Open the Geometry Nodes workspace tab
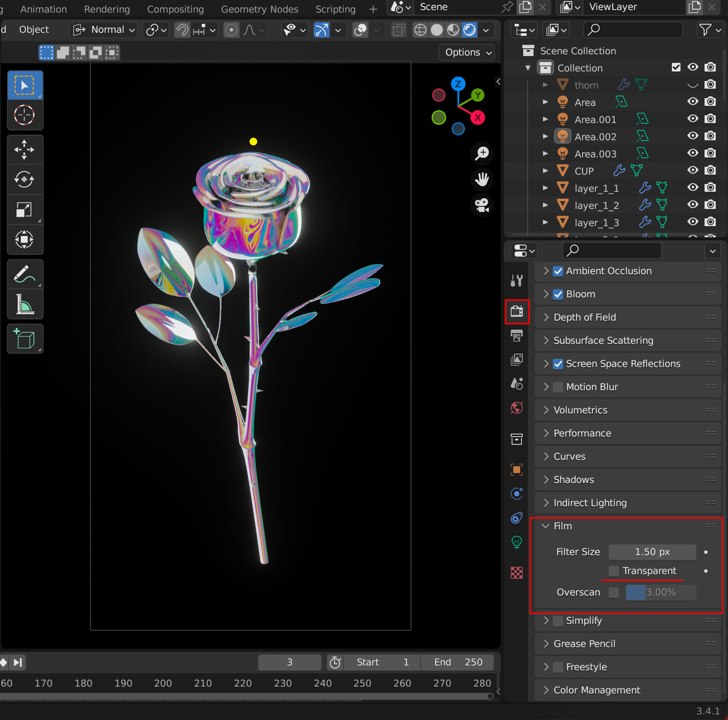The height and width of the screenshot is (720, 728). (x=259, y=9)
